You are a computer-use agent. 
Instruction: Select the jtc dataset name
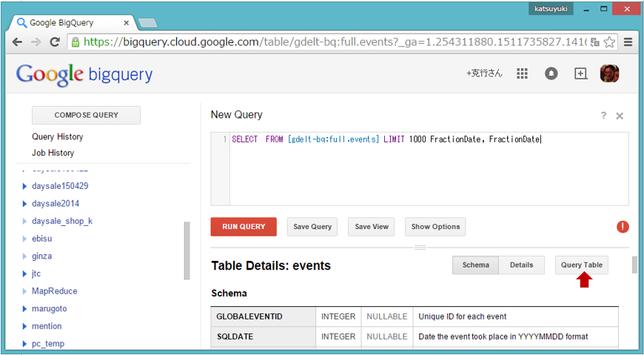(36, 274)
